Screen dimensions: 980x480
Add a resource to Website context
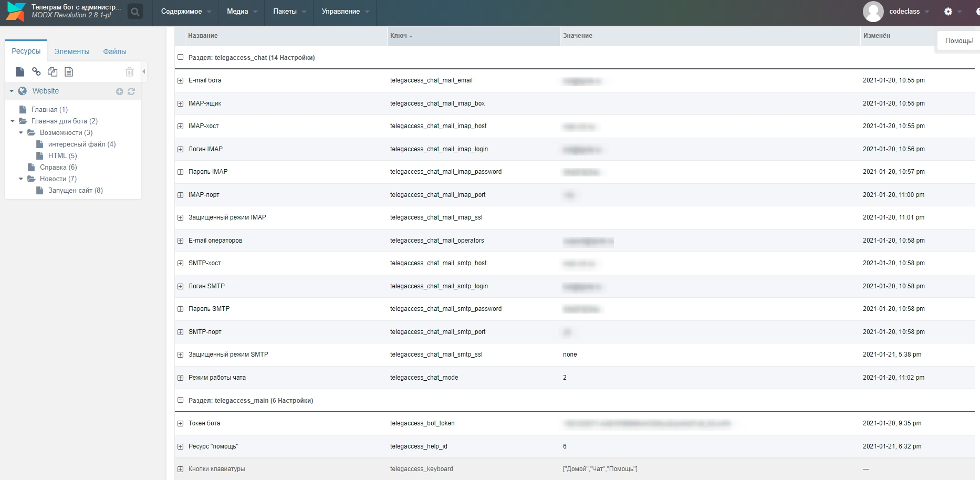(120, 91)
